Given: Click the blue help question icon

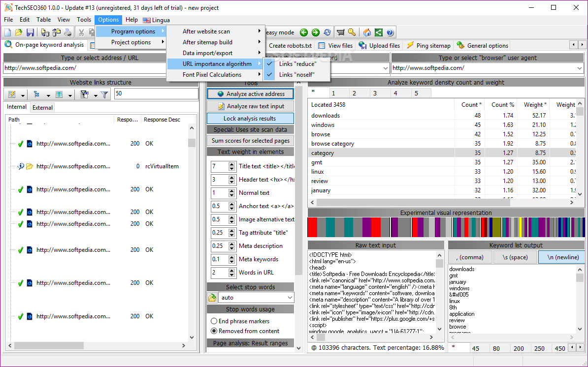Looking at the screenshot, I should tap(390, 32).
